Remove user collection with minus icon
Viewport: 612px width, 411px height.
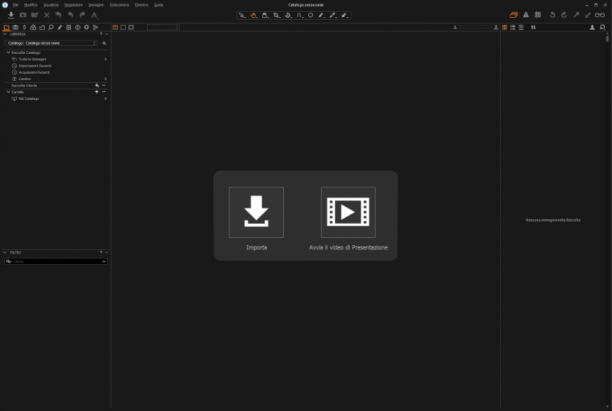point(103,85)
